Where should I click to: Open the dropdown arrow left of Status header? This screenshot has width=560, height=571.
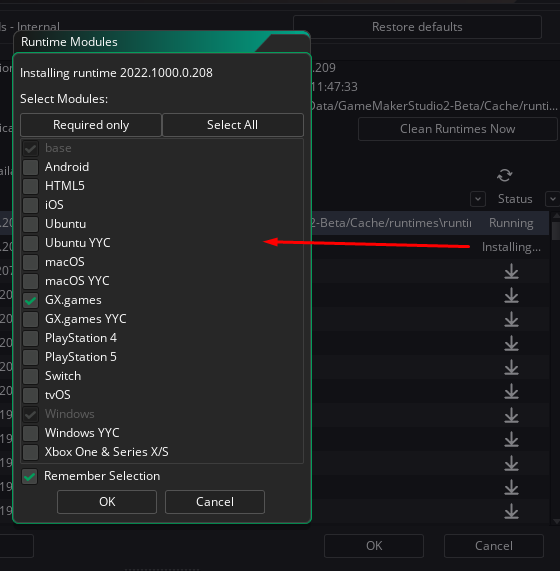coord(478,199)
